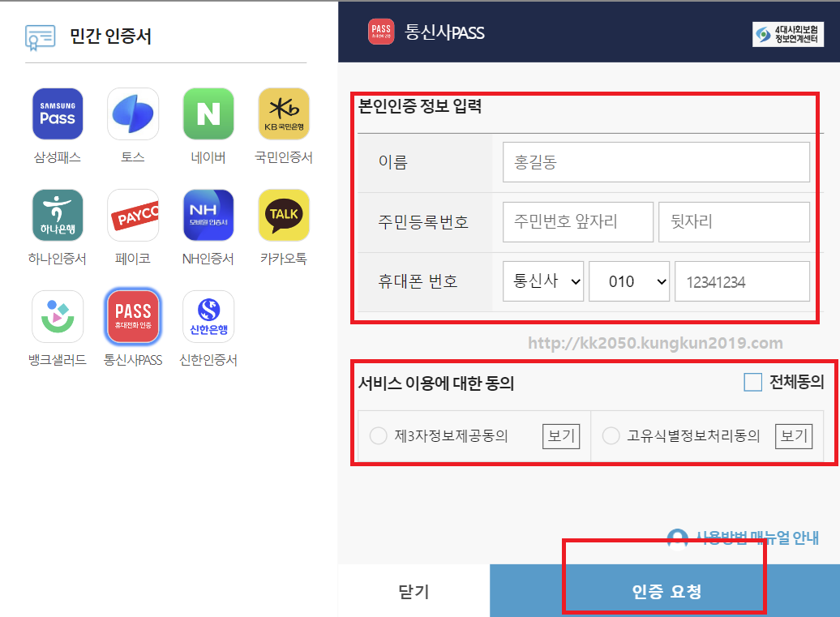The image size is (840, 617).
Task: Select the Samsung Pass certificate icon
Action: [x=58, y=114]
